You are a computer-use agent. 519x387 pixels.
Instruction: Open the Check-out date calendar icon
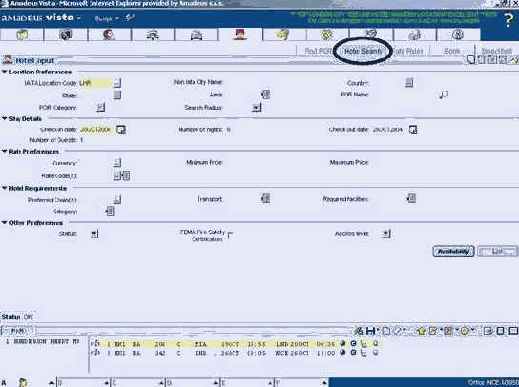(x=413, y=130)
